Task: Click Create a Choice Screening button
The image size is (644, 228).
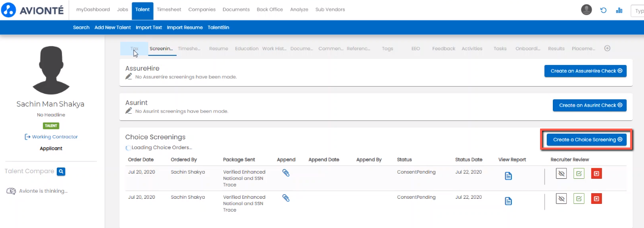Action: point(586,139)
